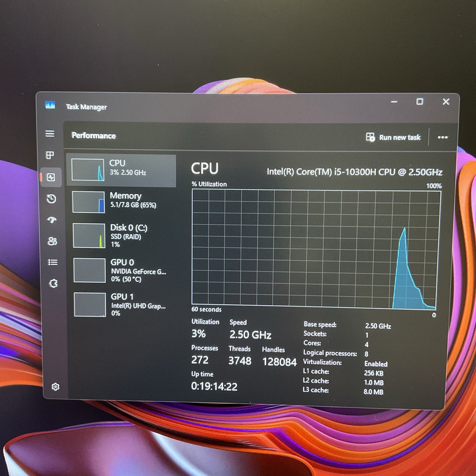Click the 2.50 GHz speed value

pos(250,335)
